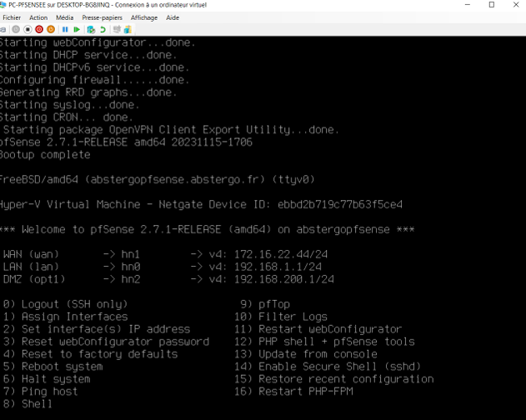Expand the Média menu
The width and height of the screenshot is (526, 420).
[64, 17]
